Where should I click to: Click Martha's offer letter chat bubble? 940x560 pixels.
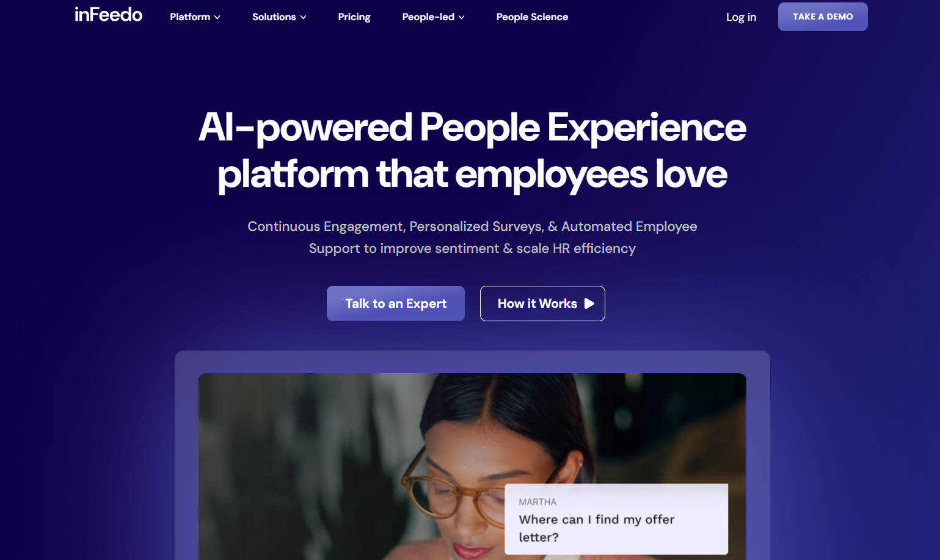point(616,519)
